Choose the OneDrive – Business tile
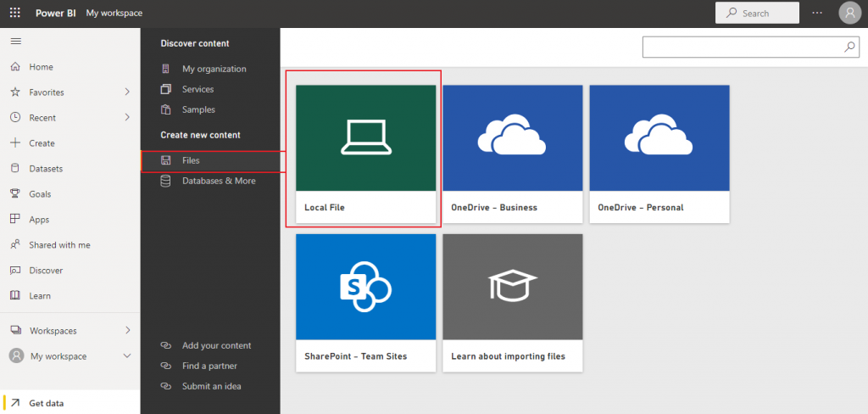868x414 pixels. 513,154
